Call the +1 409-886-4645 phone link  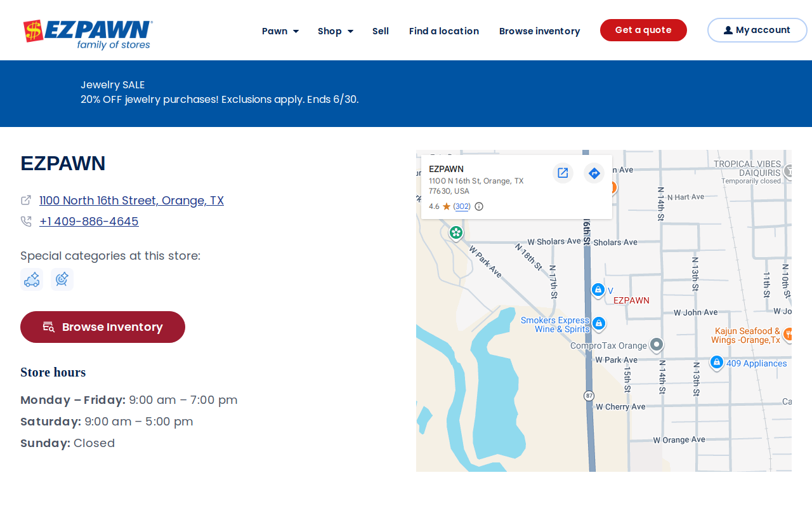point(89,222)
